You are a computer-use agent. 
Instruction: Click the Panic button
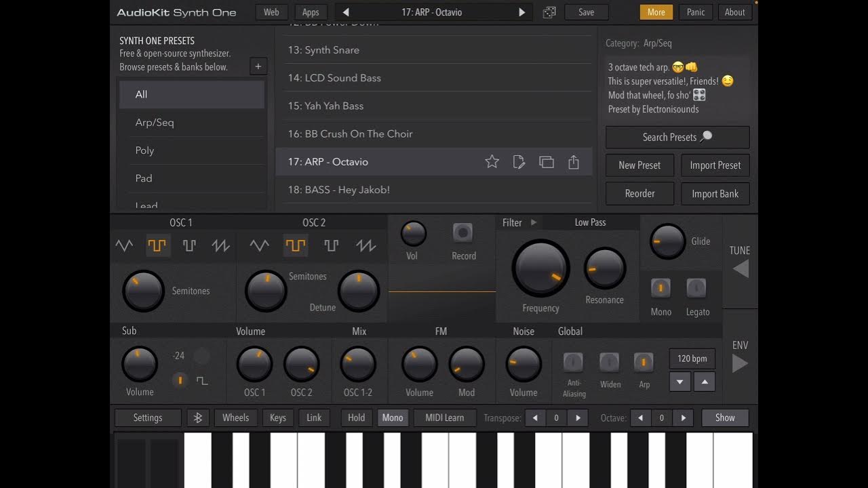tap(696, 12)
